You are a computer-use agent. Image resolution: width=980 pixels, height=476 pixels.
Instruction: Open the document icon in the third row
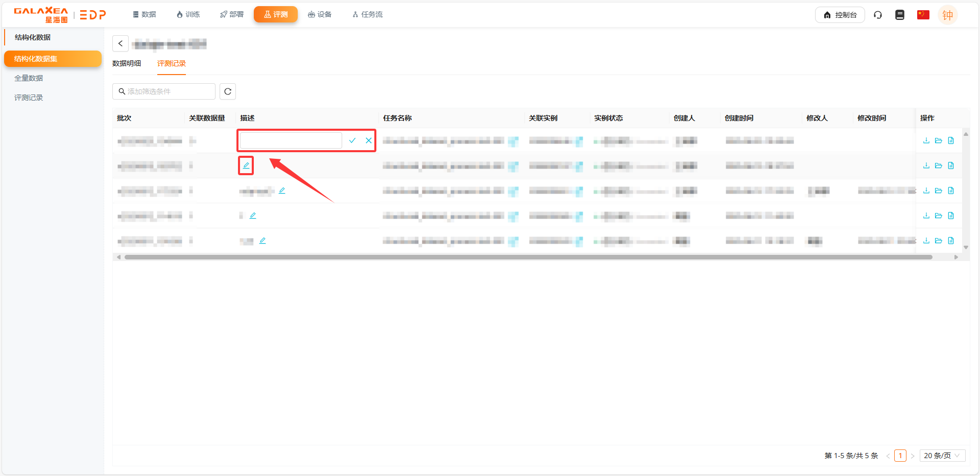tap(950, 191)
